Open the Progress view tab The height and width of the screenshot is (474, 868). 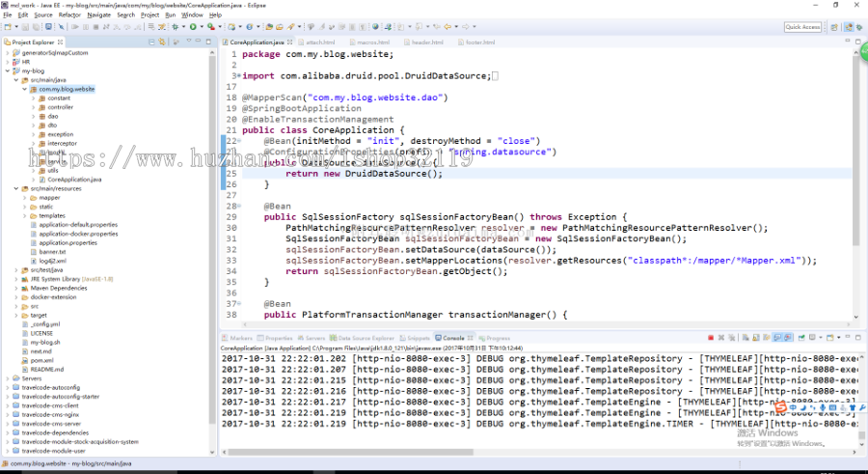click(x=495, y=338)
